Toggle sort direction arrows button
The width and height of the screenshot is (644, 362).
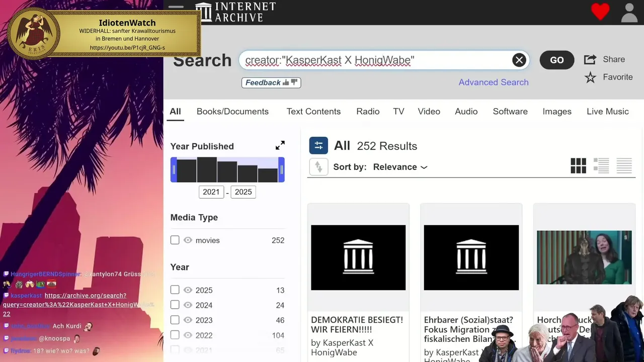click(318, 167)
